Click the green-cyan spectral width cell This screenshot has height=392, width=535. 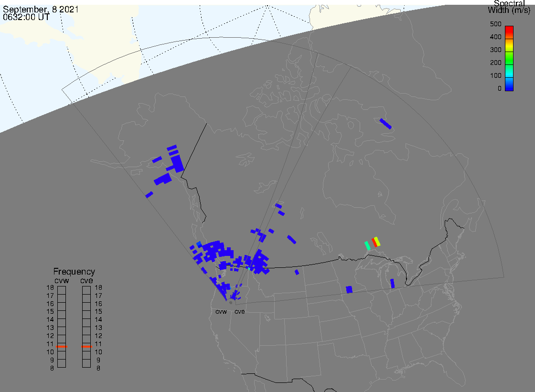pos(367,245)
